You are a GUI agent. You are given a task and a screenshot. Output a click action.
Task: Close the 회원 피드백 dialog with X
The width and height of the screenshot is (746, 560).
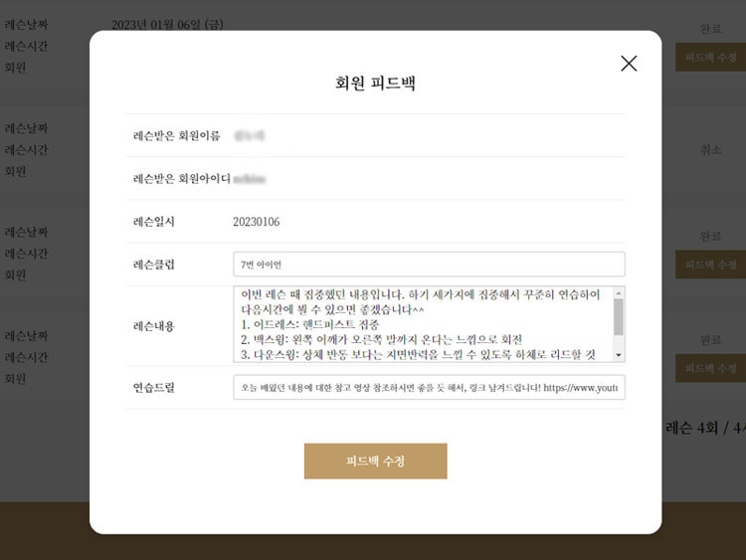tap(629, 64)
